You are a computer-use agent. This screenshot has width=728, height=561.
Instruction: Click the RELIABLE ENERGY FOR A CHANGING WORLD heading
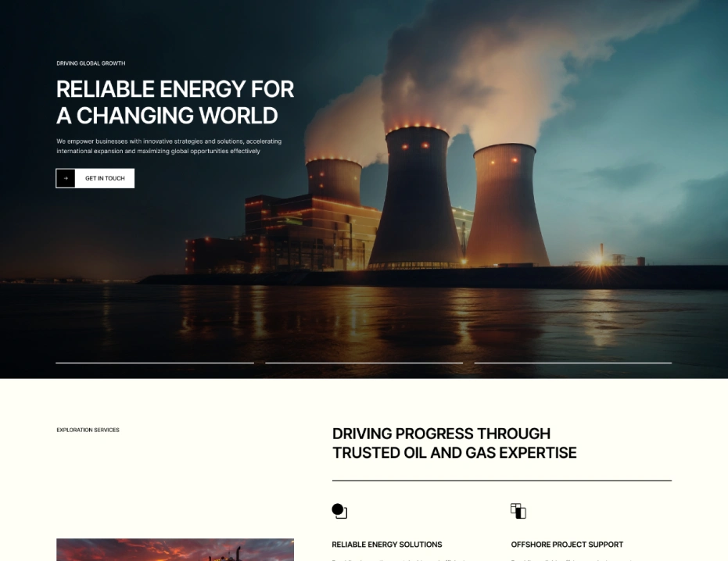point(174,102)
